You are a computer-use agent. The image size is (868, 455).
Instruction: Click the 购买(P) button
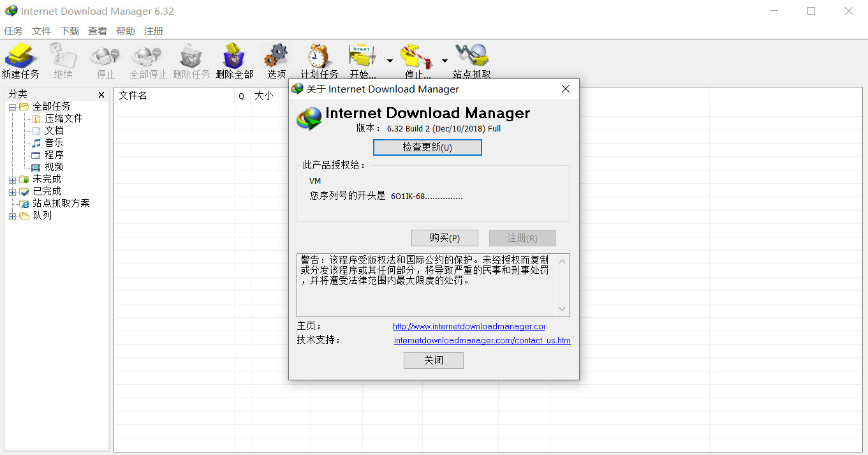445,238
